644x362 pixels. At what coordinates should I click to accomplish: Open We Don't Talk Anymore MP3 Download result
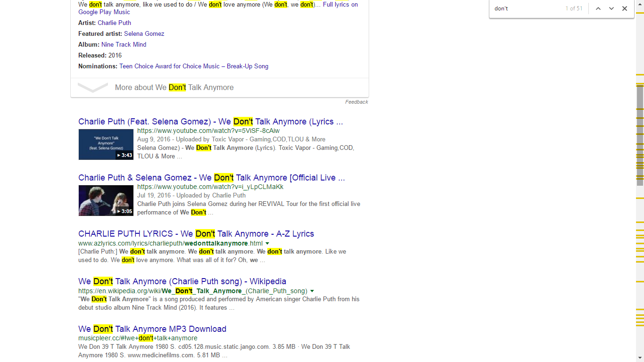(152, 329)
